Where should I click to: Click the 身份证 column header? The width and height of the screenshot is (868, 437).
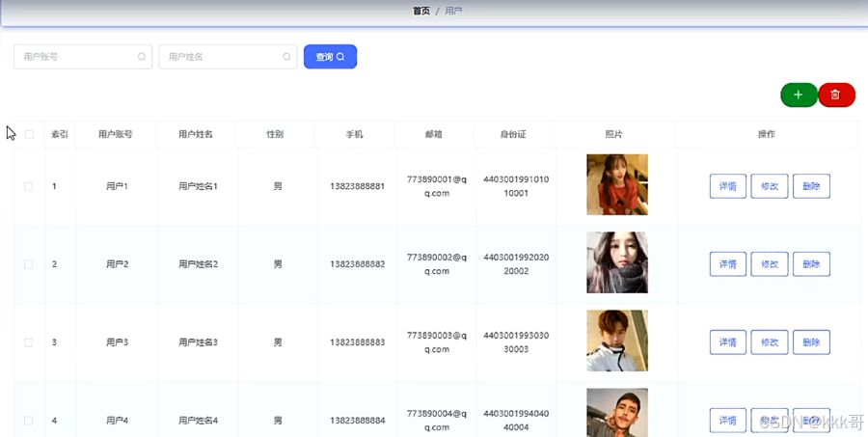pos(513,134)
